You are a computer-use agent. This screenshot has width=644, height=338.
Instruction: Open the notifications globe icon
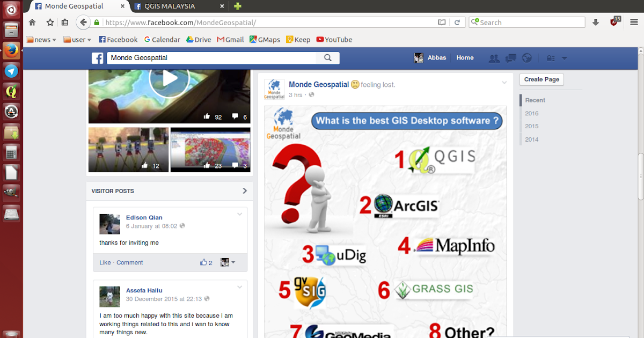pos(526,58)
